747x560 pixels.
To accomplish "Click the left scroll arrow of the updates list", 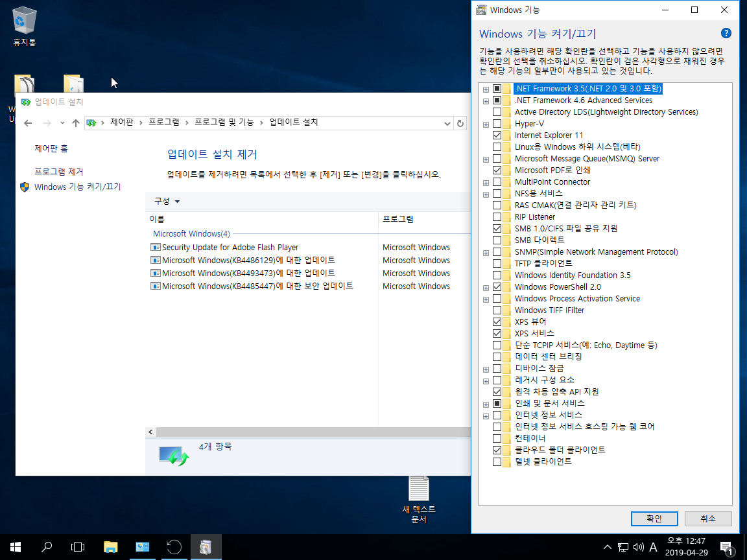I will [x=150, y=432].
